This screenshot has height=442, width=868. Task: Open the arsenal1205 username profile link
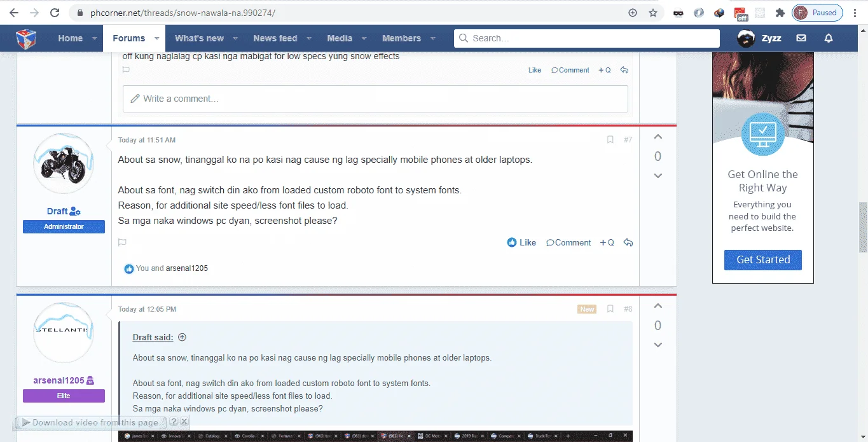point(59,380)
